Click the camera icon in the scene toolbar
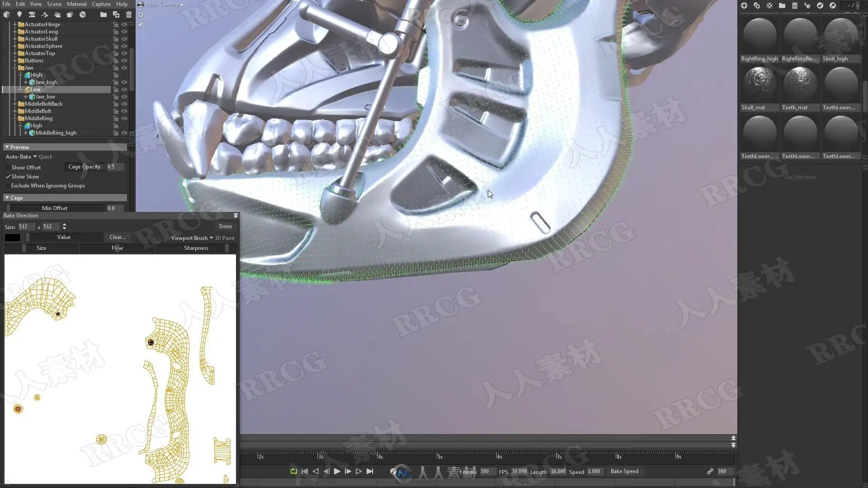This screenshot has height=488, width=868. [x=32, y=14]
